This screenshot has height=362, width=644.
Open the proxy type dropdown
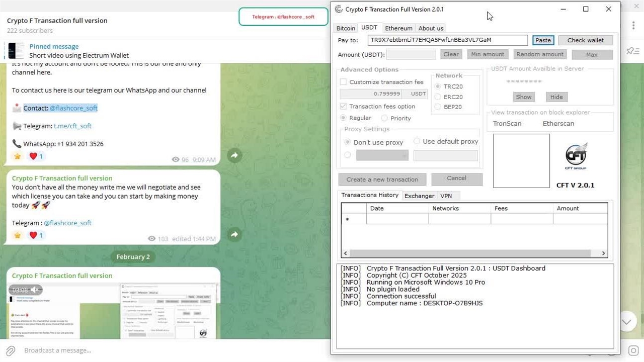click(x=382, y=156)
